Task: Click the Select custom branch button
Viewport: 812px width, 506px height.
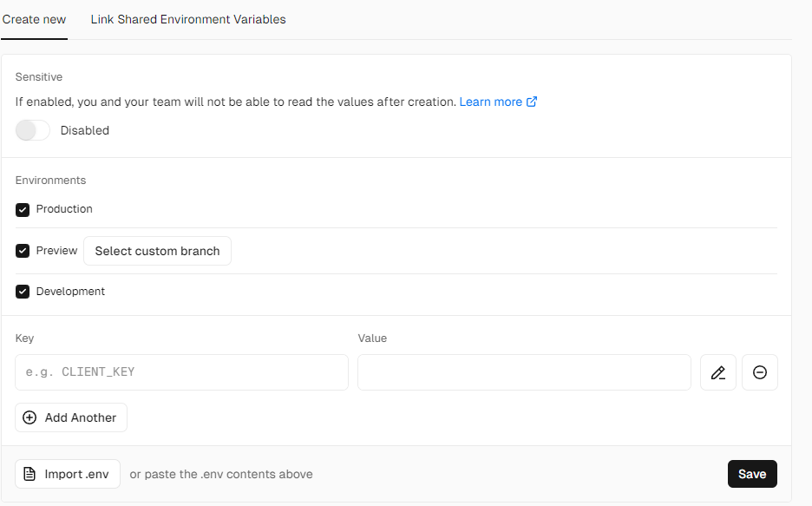Action: coord(157,251)
